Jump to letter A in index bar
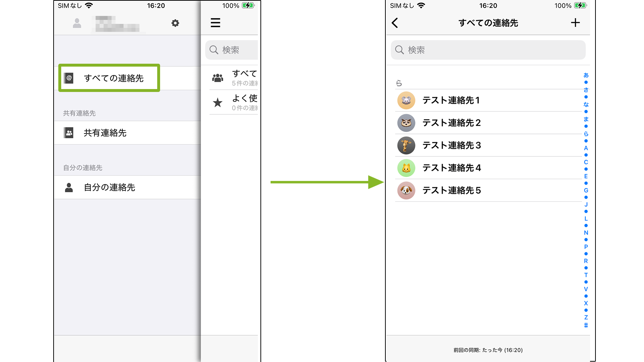 pyautogui.click(x=586, y=148)
